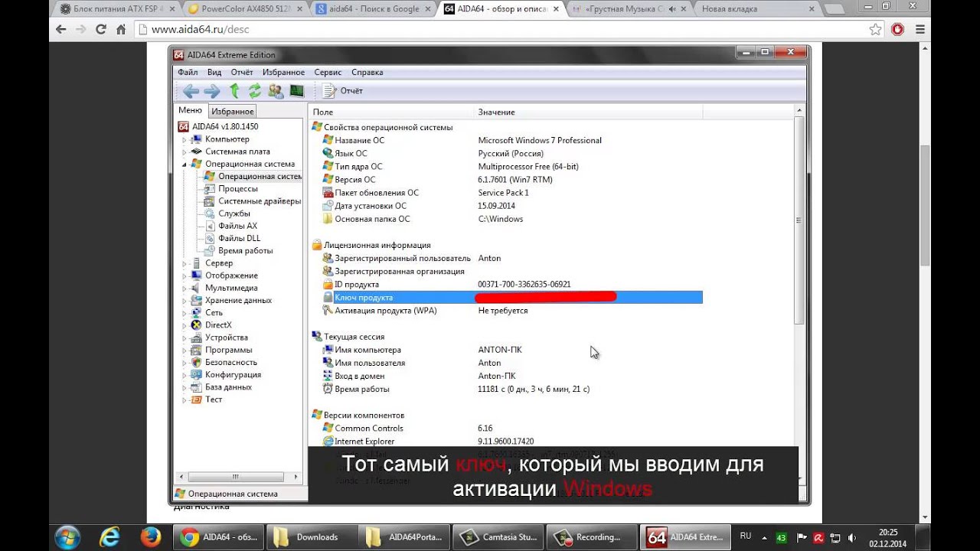Switch to the Избранное panel tab
Viewport: 980px width, 551px height.
point(232,112)
